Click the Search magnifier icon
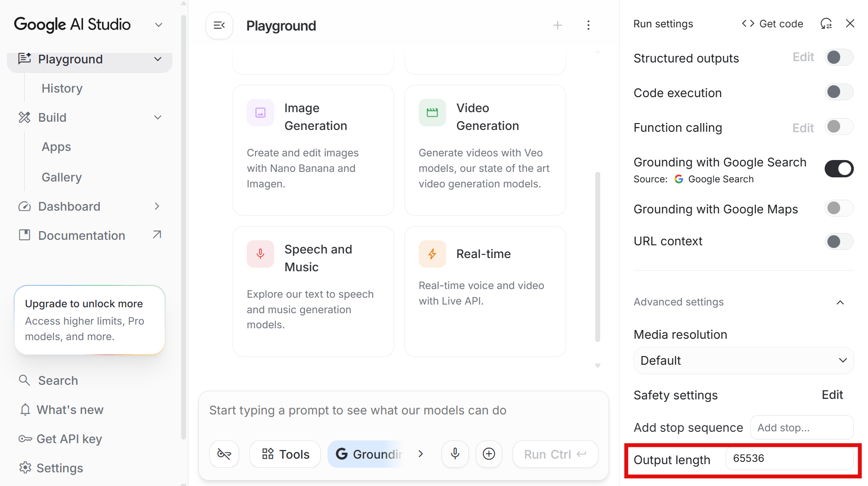Screen dimensions: 868x486 pos(25,380)
